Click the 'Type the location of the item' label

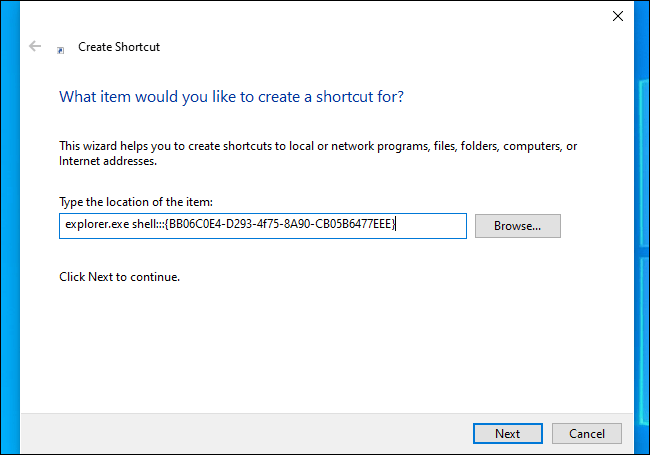coord(135,203)
